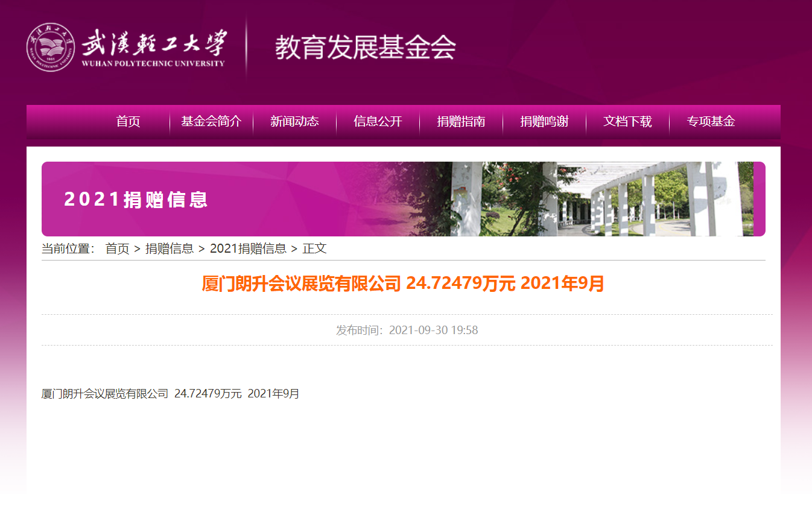812x506 pixels.
Task: Open 文档下载 in the navigation bar
Action: click(x=627, y=121)
